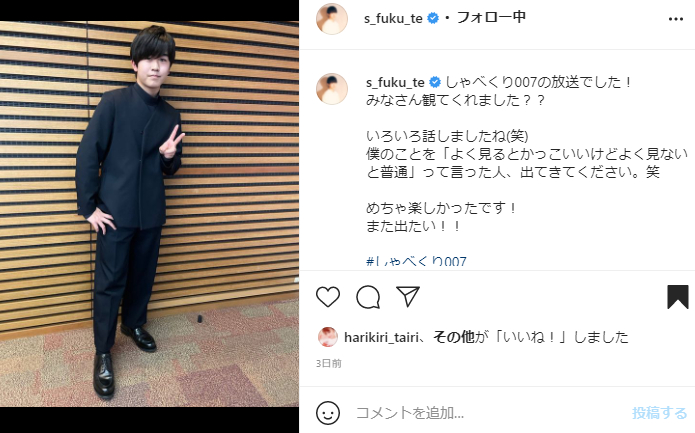Open harikiri_tairi's profile link

[x=381, y=338]
